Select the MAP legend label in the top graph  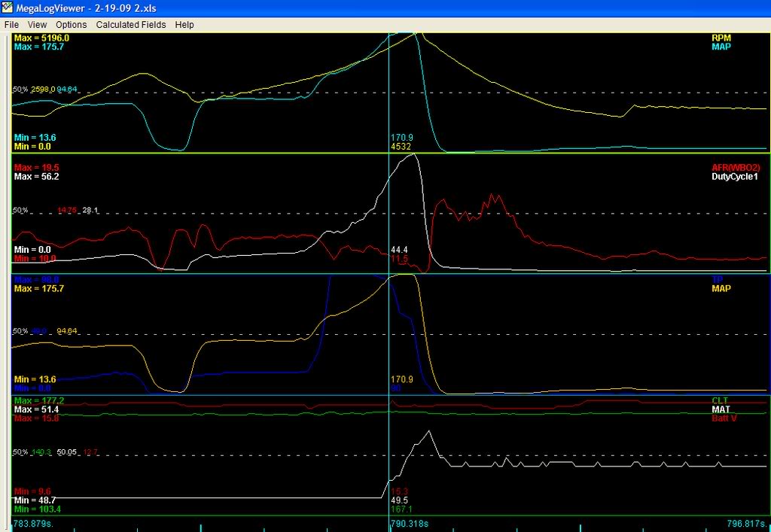721,47
